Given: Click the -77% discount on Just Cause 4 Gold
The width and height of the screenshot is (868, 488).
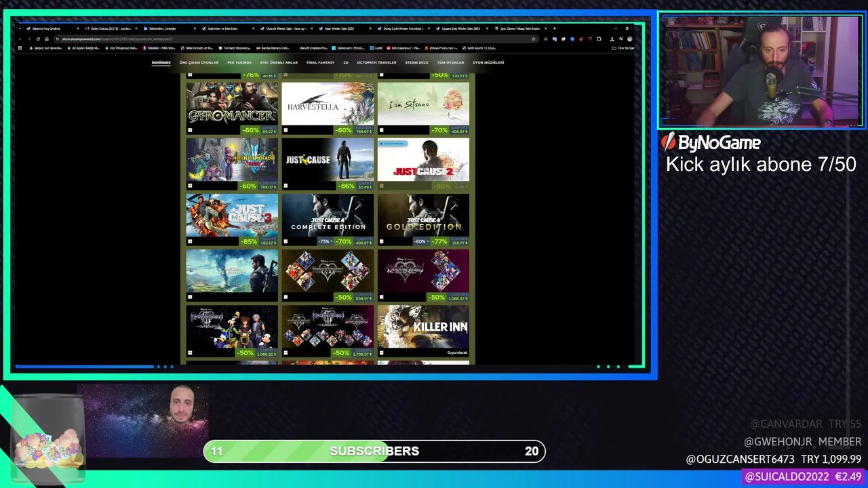Looking at the screenshot, I should [x=441, y=241].
